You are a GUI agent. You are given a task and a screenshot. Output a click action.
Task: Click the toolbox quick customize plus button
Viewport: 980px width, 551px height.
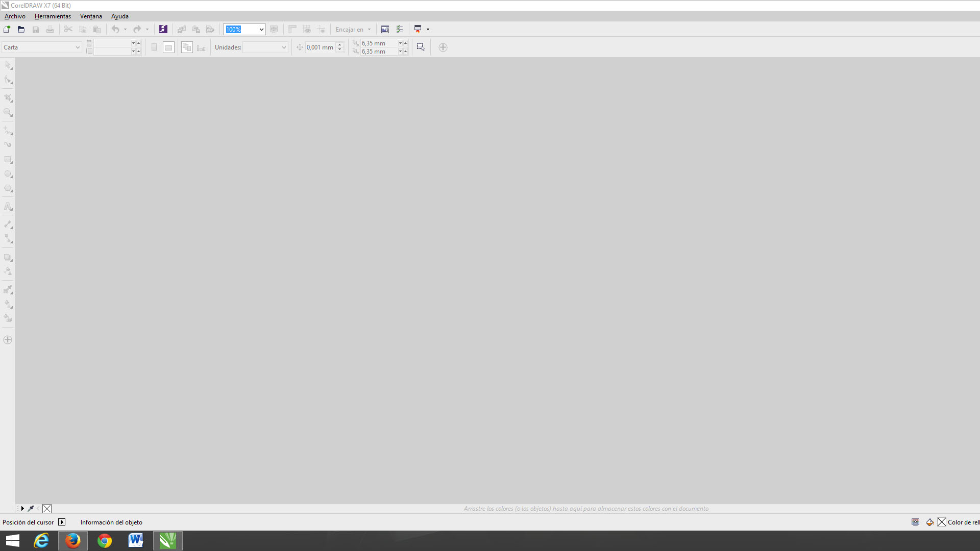[x=8, y=340]
